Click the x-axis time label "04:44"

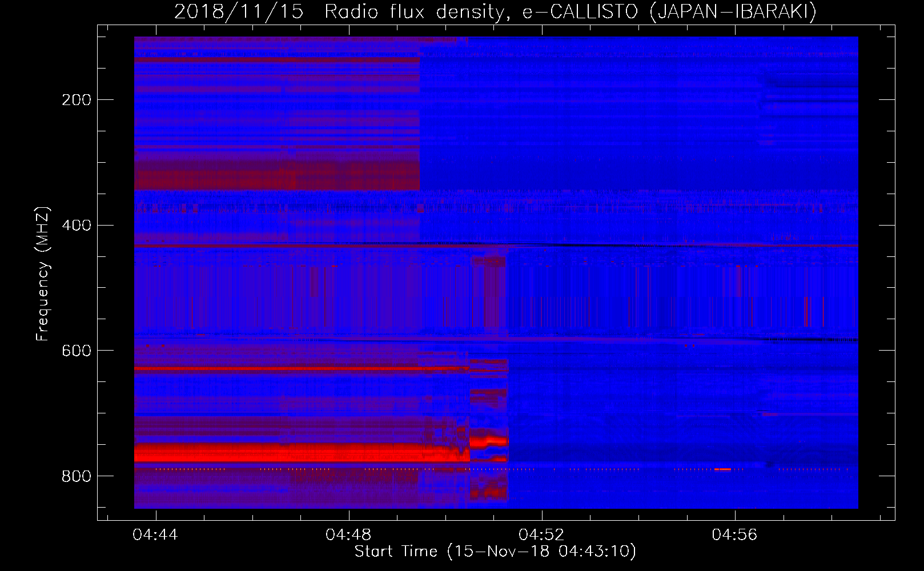[155, 535]
